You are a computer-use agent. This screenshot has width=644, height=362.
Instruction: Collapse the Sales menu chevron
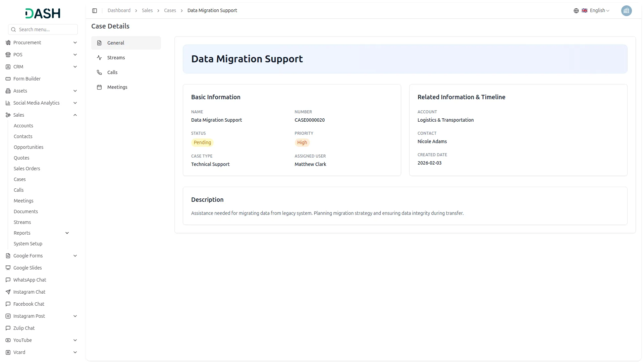pyautogui.click(x=75, y=115)
